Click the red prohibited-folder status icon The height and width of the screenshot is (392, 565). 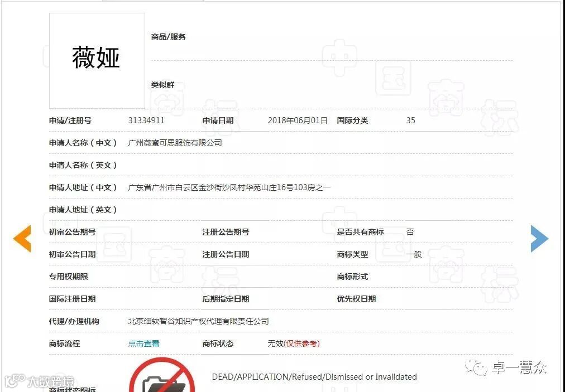click(x=162, y=375)
